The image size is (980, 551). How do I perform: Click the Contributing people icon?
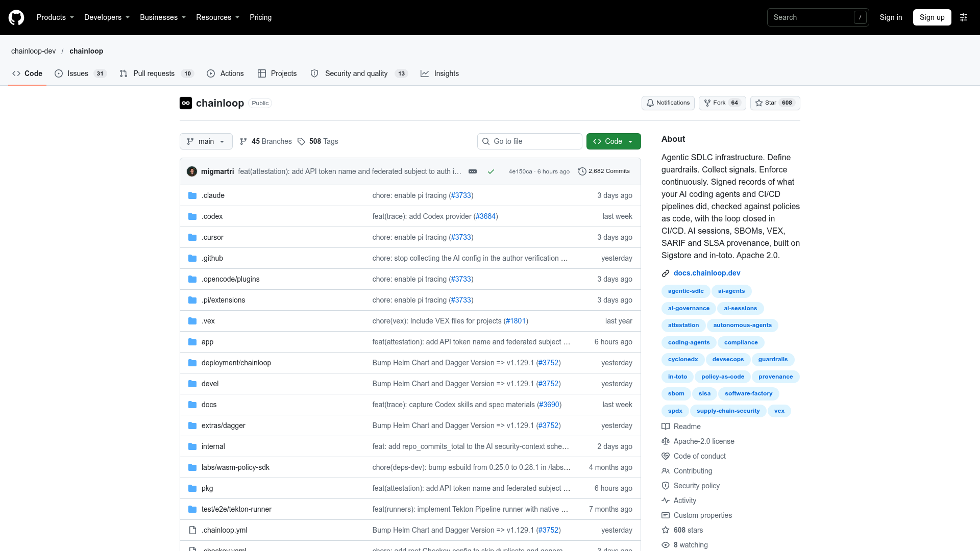(666, 471)
